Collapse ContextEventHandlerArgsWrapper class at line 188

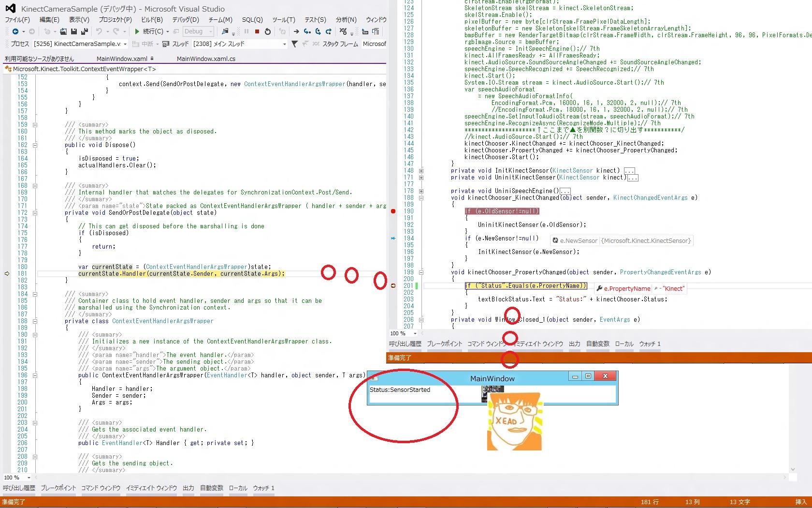click(x=35, y=321)
